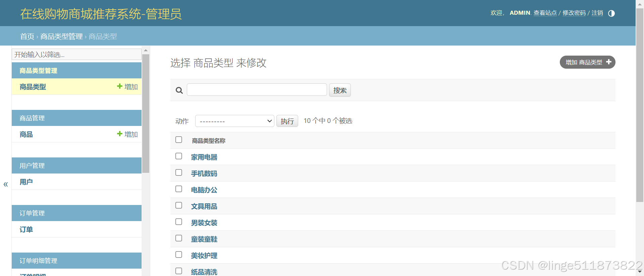Open the 商品管理 sidebar section header
The height and width of the screenshot is (276, 644).
click(32, 118)
